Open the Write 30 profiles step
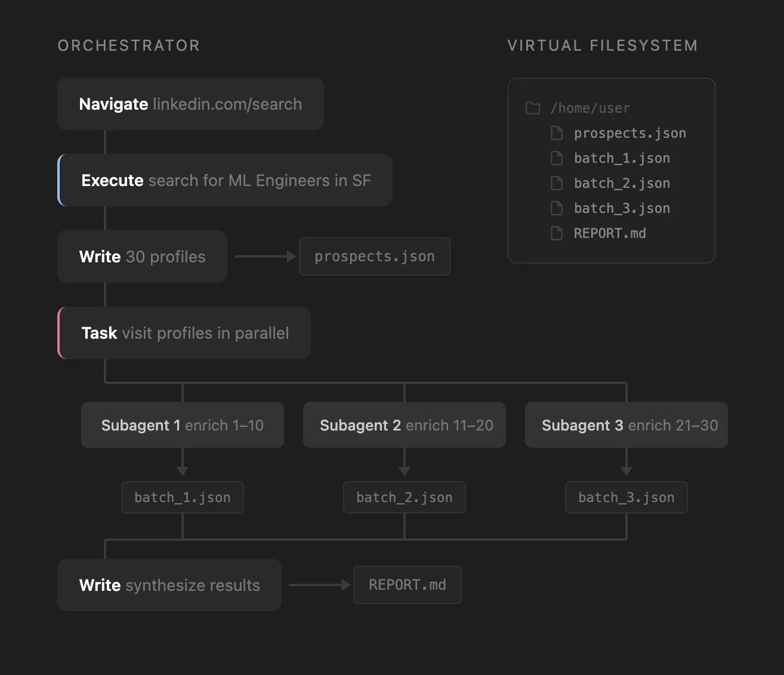Screen dimensions: 784x675 click(x=142, y=256)
